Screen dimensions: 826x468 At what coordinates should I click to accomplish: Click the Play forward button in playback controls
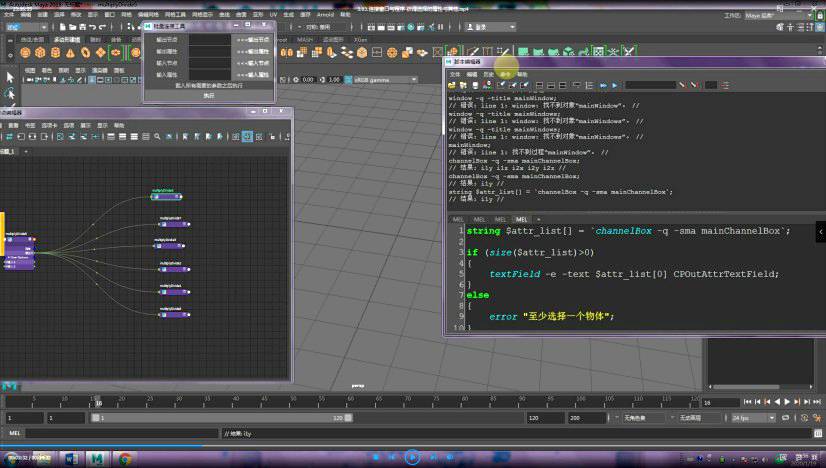[787, 402]
